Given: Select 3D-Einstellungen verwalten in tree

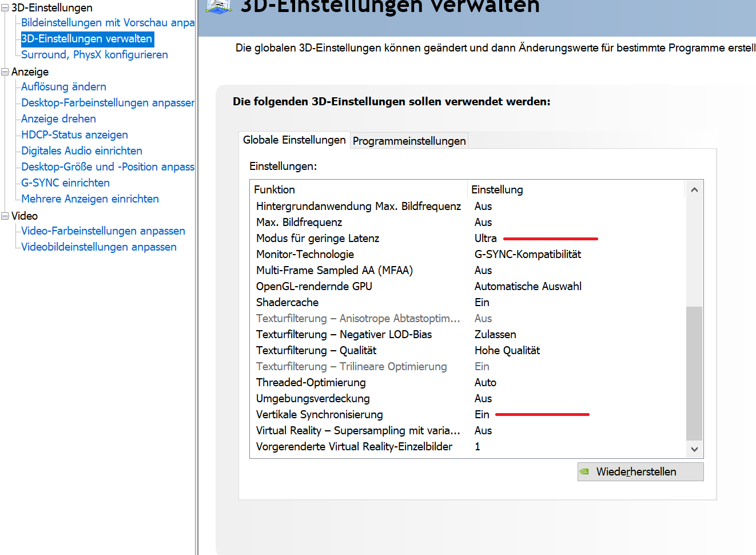Looking at the screenshot, I should pos(87,39).
